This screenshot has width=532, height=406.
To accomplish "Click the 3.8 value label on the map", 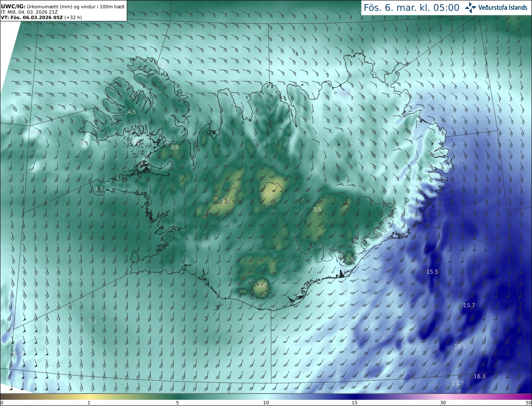I will pos(175,147).
